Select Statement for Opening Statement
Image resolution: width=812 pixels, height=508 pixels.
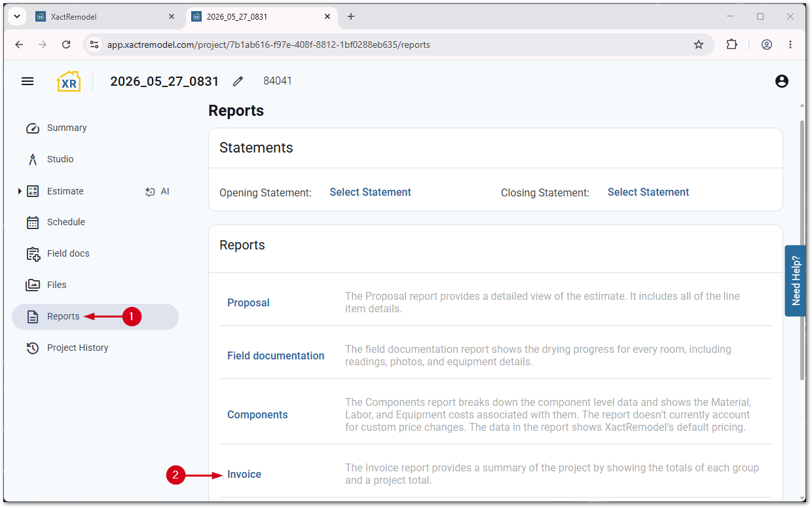tap(370, 192)
